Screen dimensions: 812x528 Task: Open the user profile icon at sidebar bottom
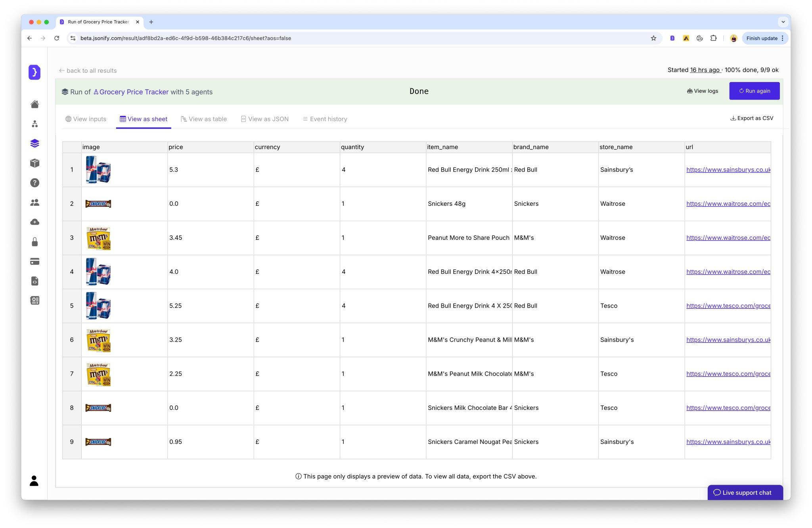click(x=34, y=481)
